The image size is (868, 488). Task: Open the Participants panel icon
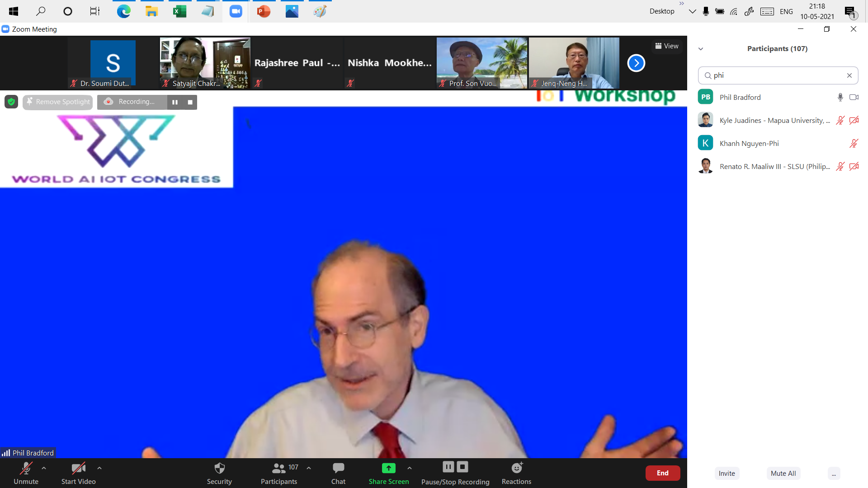click(278, 468)
